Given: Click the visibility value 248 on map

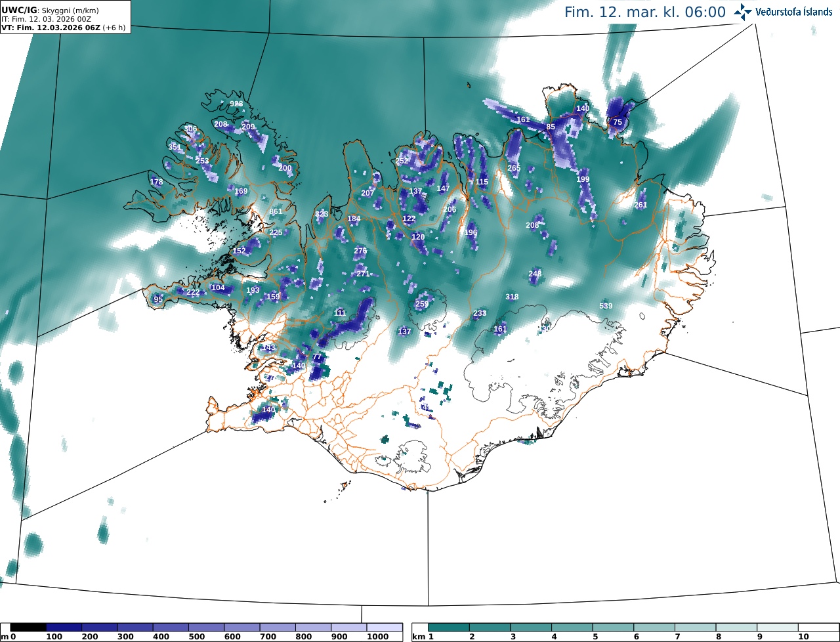Looking at the screenshot, I should (535, 274).
